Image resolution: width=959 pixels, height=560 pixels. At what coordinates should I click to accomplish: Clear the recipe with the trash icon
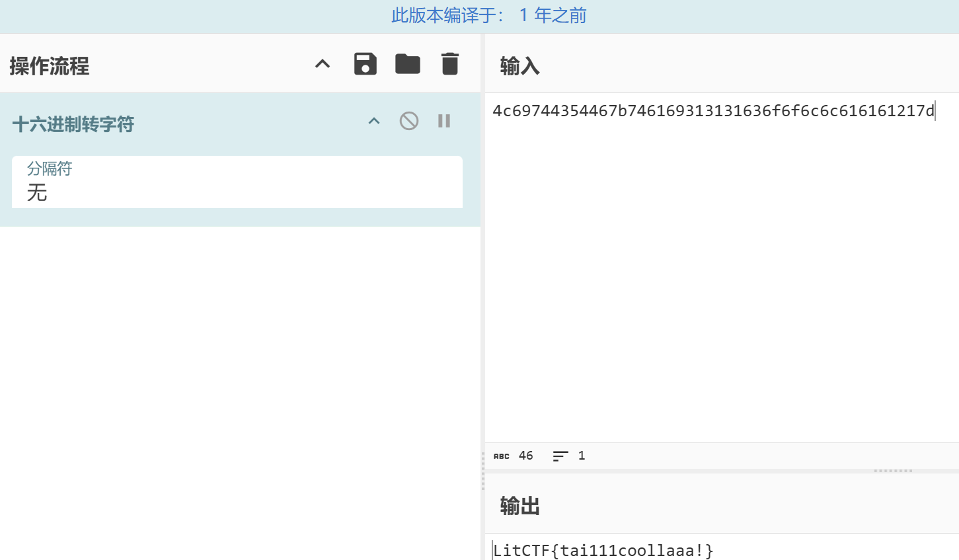[449, 64]
